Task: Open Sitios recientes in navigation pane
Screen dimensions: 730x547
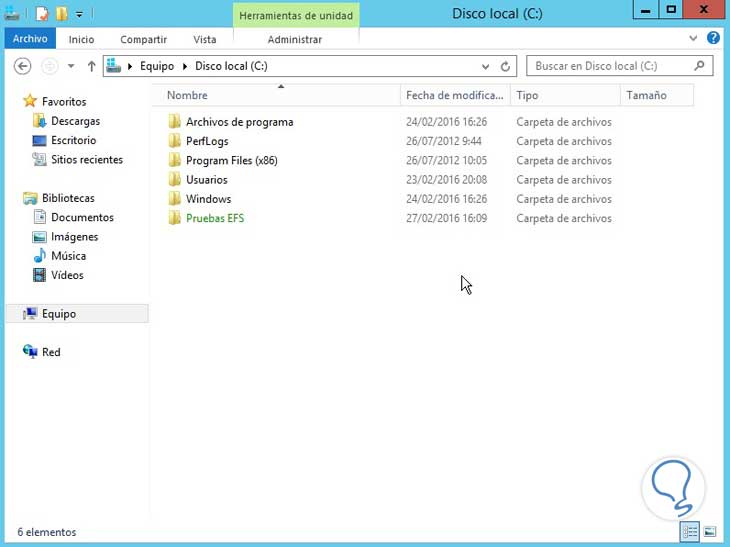Action: (x=87, y=160)
